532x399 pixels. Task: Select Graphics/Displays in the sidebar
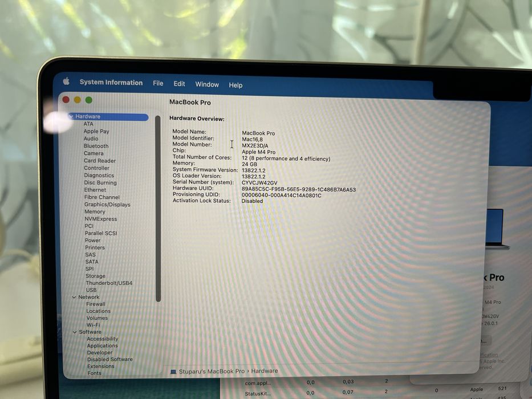click(107, 205)
